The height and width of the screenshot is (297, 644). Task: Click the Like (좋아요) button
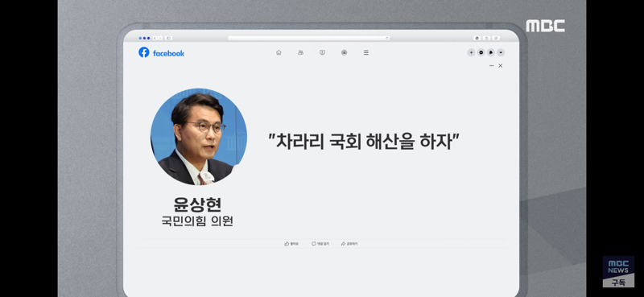[x=291, y=244]
